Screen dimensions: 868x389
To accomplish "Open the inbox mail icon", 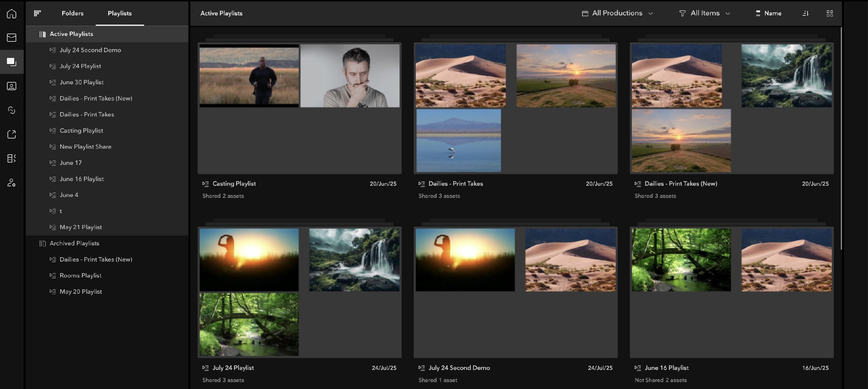I will pyautogui.click(x=12, y=37).
